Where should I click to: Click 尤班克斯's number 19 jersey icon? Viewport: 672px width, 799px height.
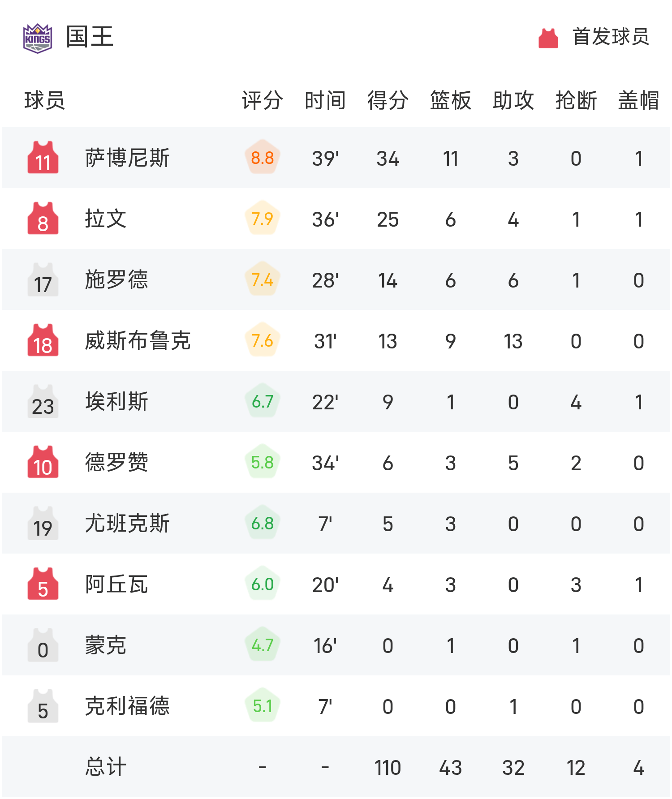point(43,523)
